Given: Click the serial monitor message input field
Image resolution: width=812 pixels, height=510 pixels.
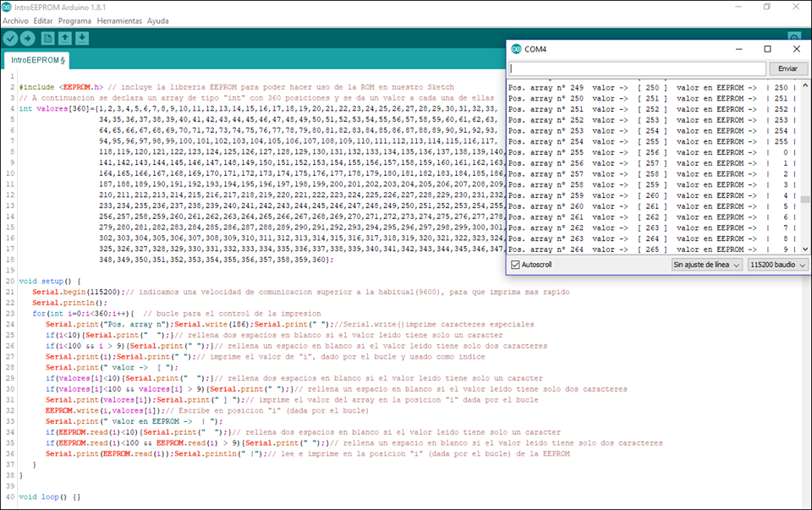Looking at the screenshot, I should (x=639, y=67).
